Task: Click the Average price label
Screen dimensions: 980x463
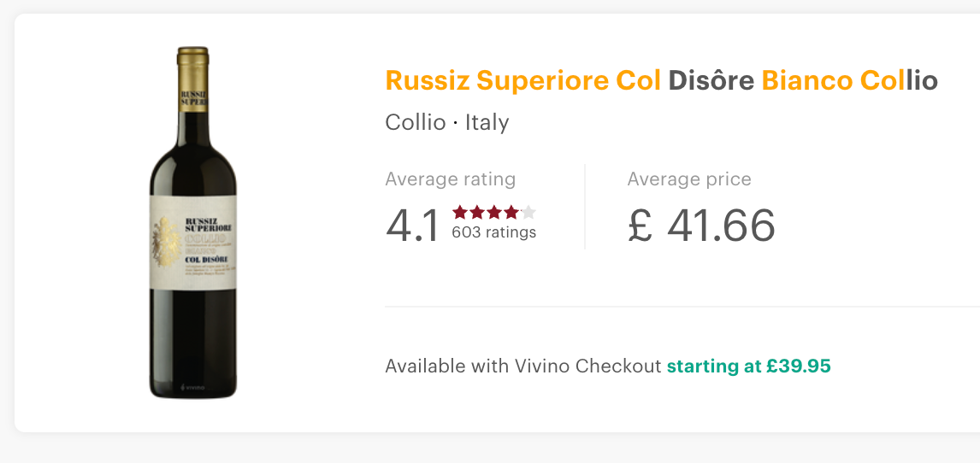Action: click(x=688, y=179)
